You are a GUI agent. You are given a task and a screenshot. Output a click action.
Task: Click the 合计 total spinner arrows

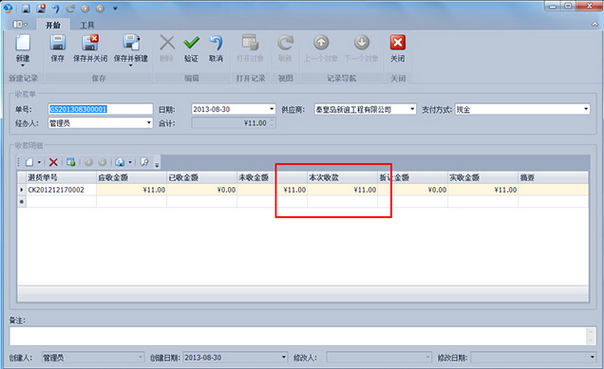click(x=272, y=123)
